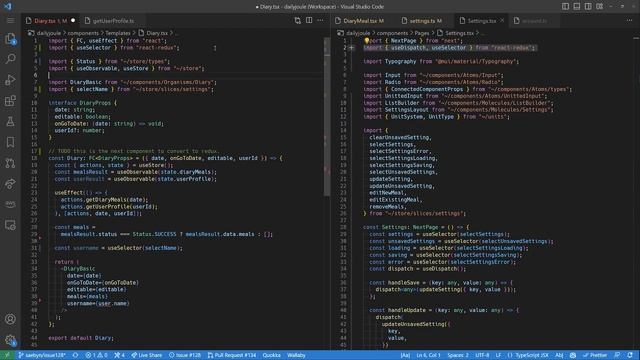This screenshot has width=640, height=360.
Task: Click useDispatch import line in Settings.tsx
Action: pyautogui.click(x=449, y=48)
